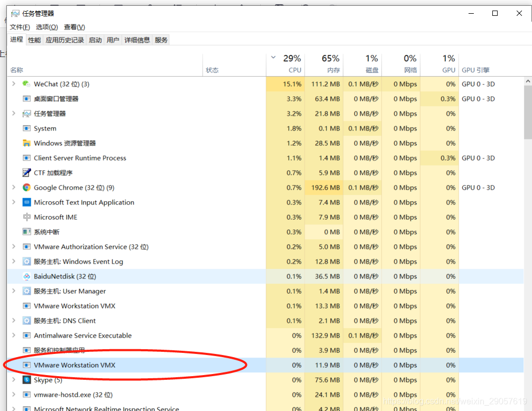Expand the WeChat (32 位) process group
Viewport: 532px width, 411px height.
point(14,83)
